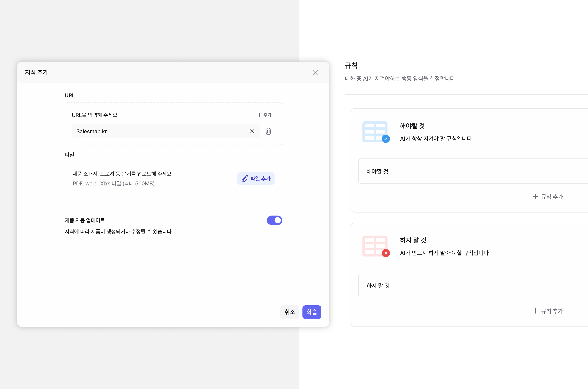Close the 지식 추가 dialog
The image size is (588, 389).
pos(315,73)
